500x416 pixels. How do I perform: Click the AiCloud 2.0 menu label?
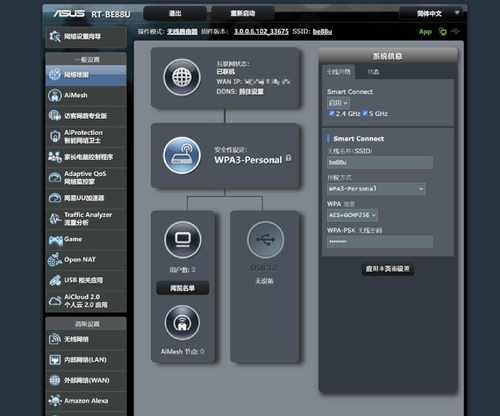click(86, 301)
